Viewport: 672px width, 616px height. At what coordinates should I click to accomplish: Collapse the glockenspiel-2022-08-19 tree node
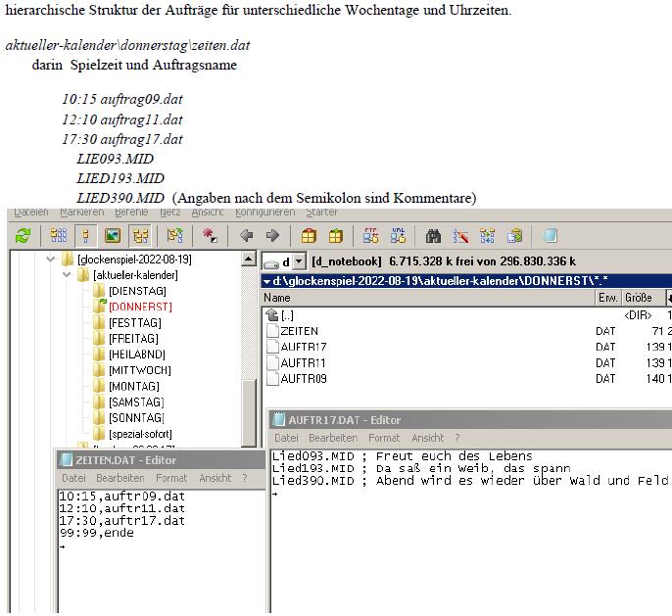click(51, 260)
